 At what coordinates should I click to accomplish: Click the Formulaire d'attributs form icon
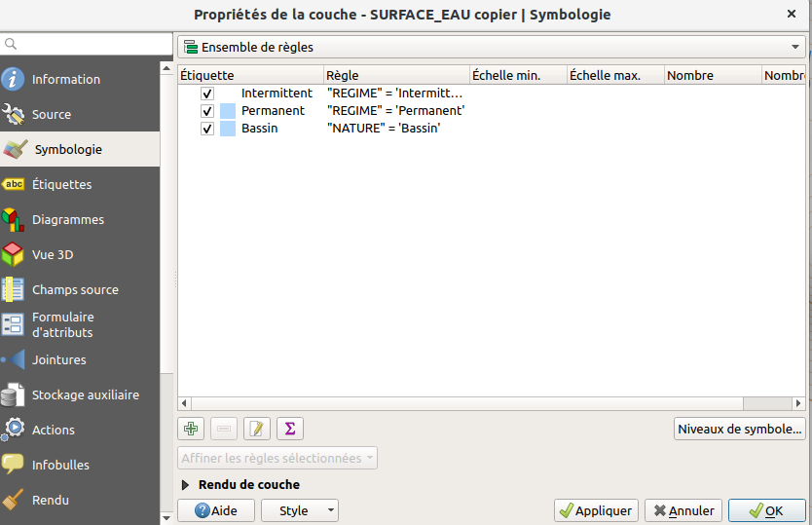click(x=13, y=324)
